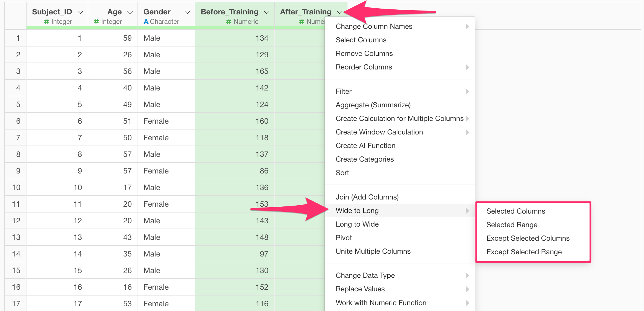The width and height of the screenshot is (644, 311).
Task: Select row number 9 header
Action: point(18,171)
